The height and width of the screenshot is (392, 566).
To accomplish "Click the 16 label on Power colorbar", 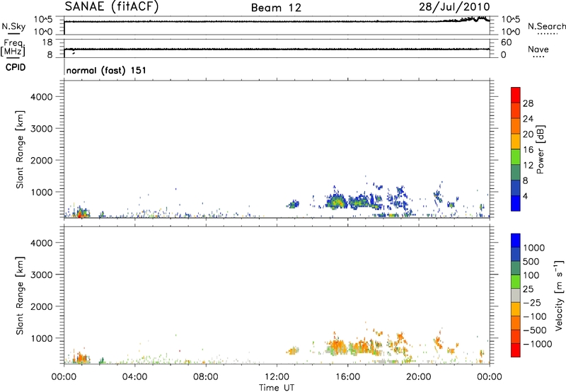I will pyautogui.click(x=528, y=150).
